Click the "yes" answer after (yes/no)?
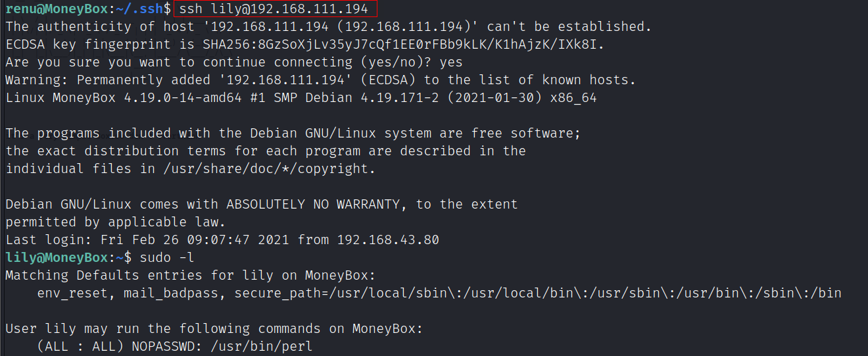The image size is (868, 356). [x=450, y=63]
